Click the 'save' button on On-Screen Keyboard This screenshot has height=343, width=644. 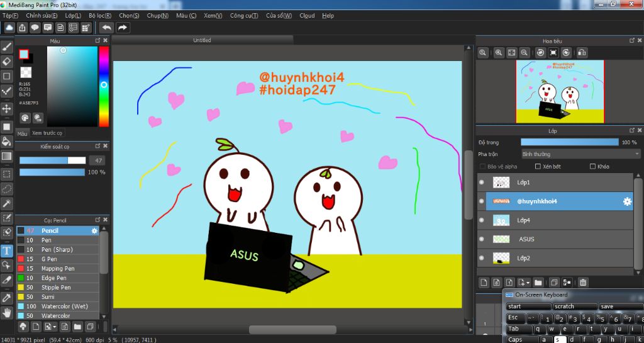coord(621,306)
